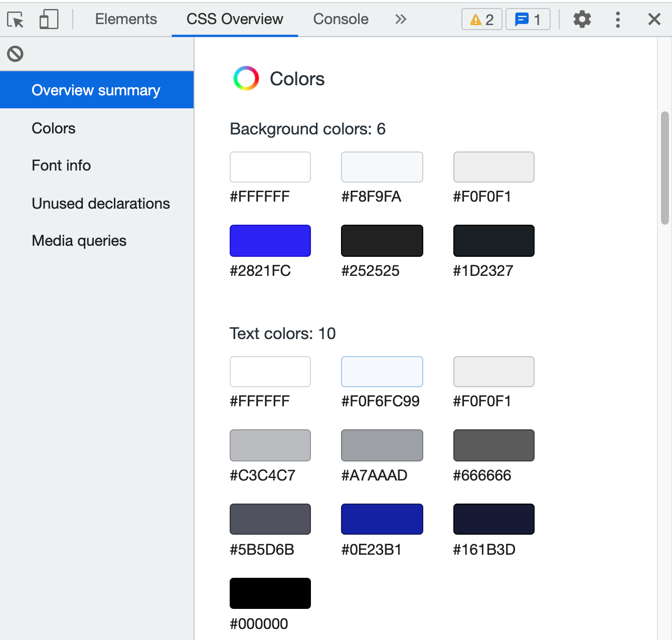
Task: Open DevTools settings gear
Action: click(582, 19)
